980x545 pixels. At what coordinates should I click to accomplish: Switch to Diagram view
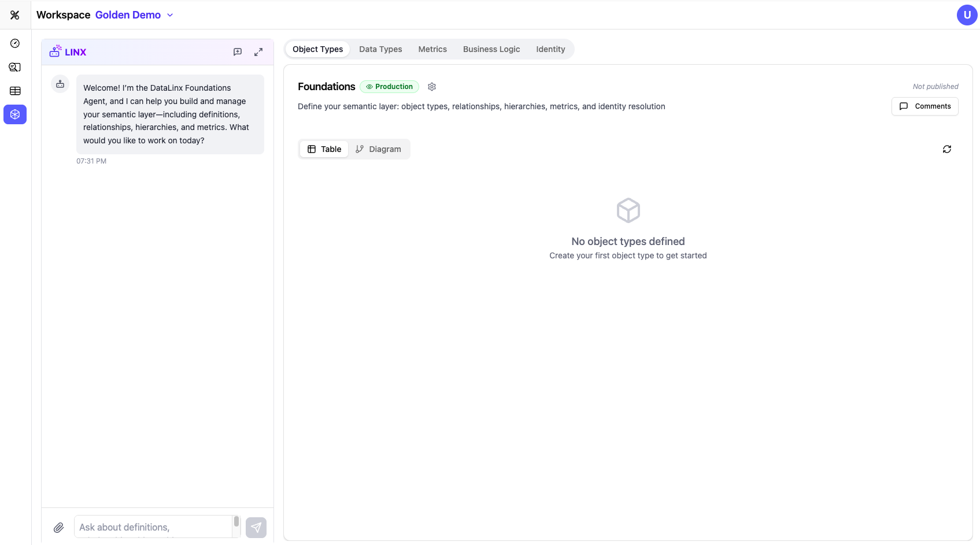pos(378,149)
